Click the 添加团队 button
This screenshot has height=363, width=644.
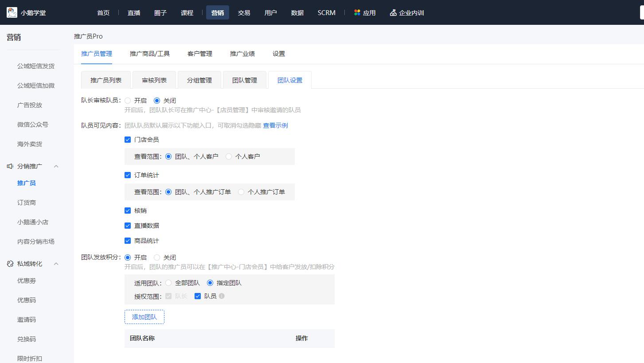point(144,317)
